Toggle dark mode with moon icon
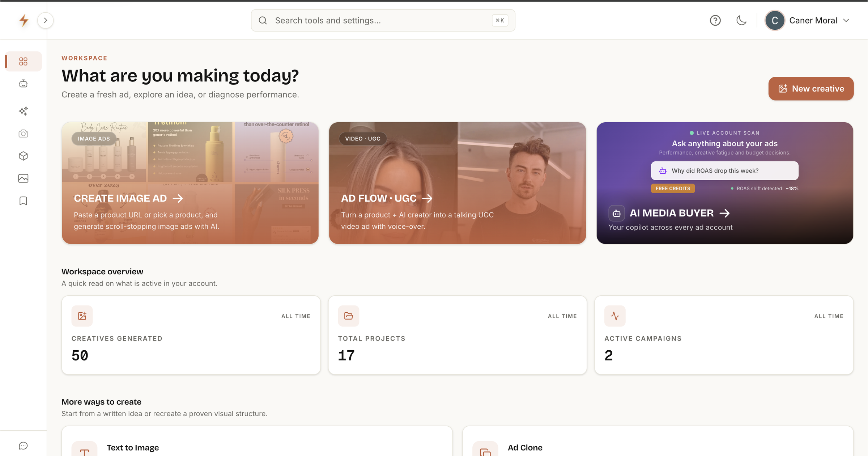The height and width of the screenshot is (456, 868). [741, 20]
